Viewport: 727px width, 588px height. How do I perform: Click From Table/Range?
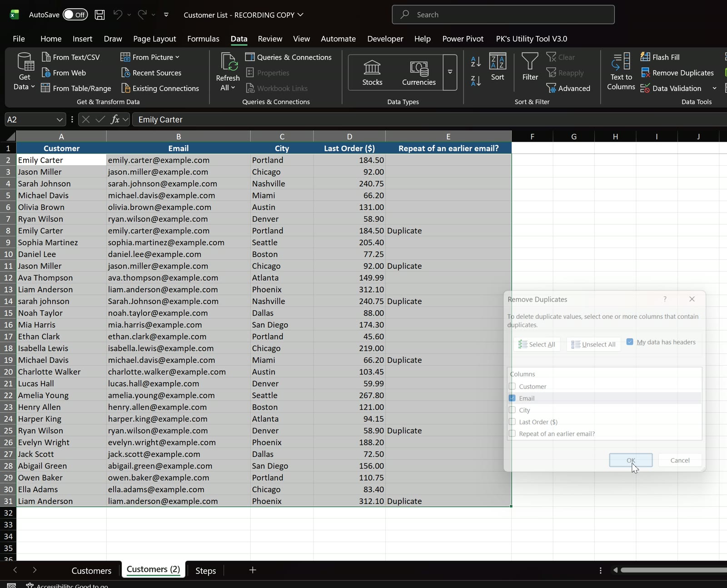[76, 88]
